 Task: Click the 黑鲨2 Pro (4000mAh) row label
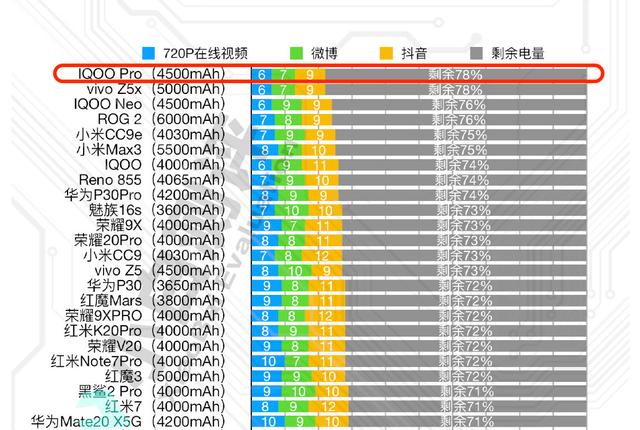click(x=151, y=391)
